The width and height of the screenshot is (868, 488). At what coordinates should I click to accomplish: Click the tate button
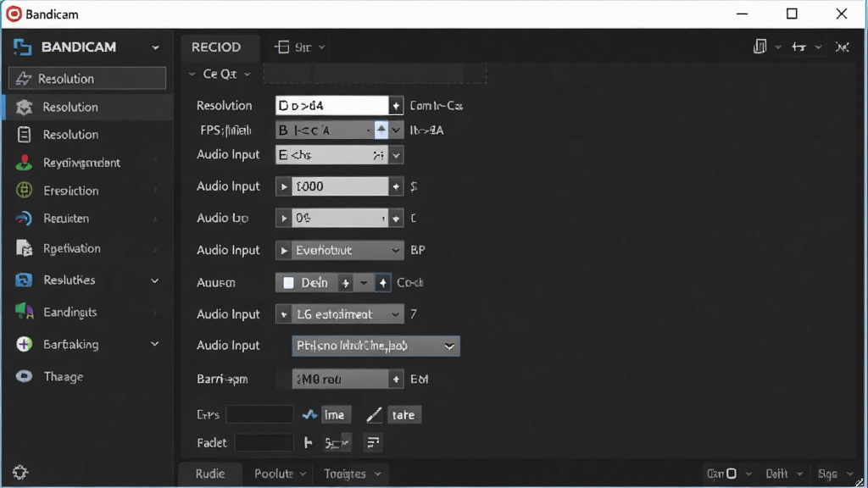(403, 414)
